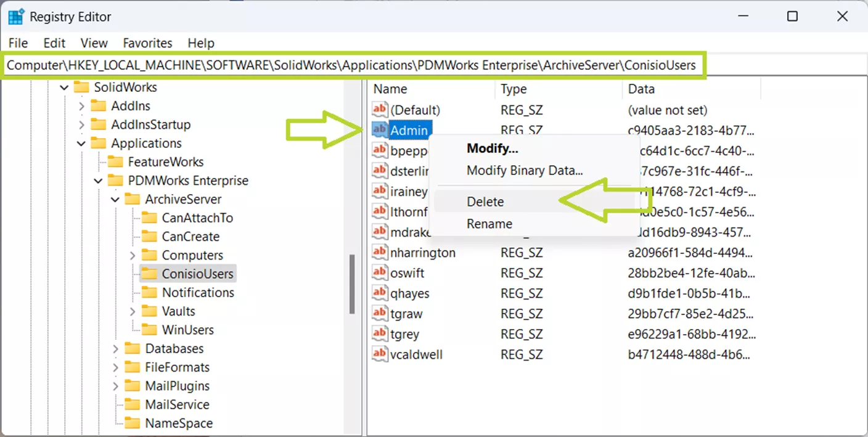
Task: Open the View menu
Action: [x=94, y=43]
